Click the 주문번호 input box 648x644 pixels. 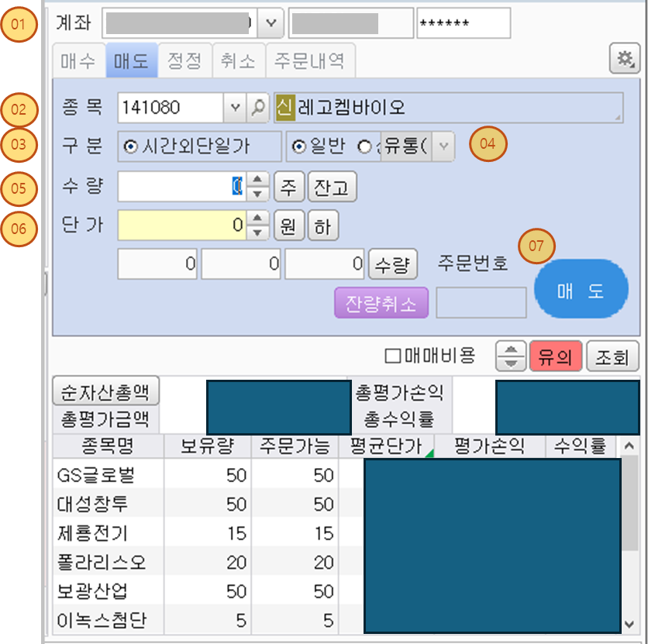(x=481, y=303)
